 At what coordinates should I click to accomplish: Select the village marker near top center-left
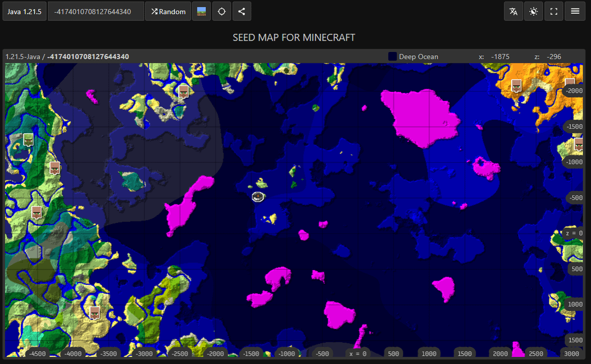pos(184,91)
